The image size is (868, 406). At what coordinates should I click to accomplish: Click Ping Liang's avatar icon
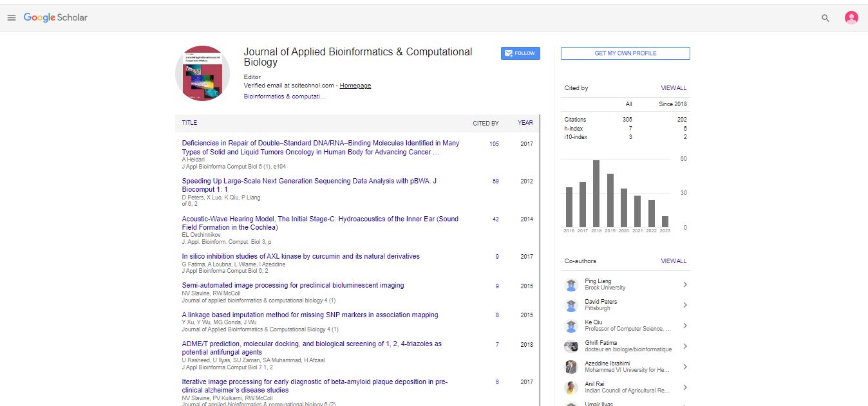pos(571,284)
